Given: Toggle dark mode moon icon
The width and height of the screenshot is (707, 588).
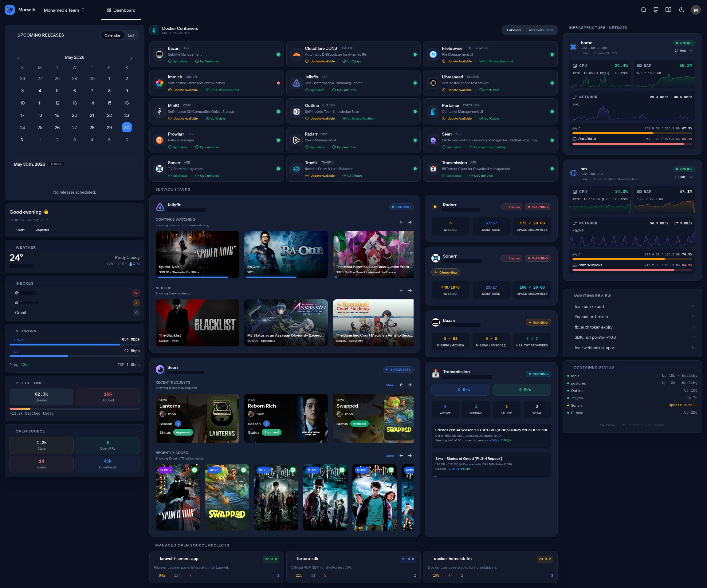Looking at the screenshot, I should point(682,10).
